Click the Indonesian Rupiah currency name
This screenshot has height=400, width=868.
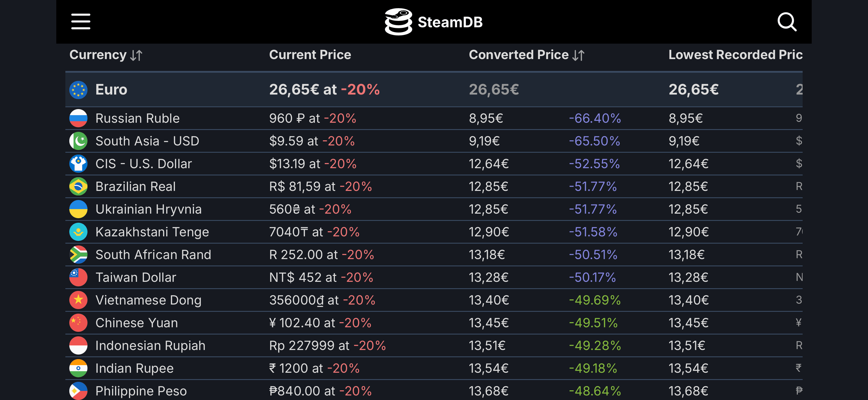click(150, 346)
